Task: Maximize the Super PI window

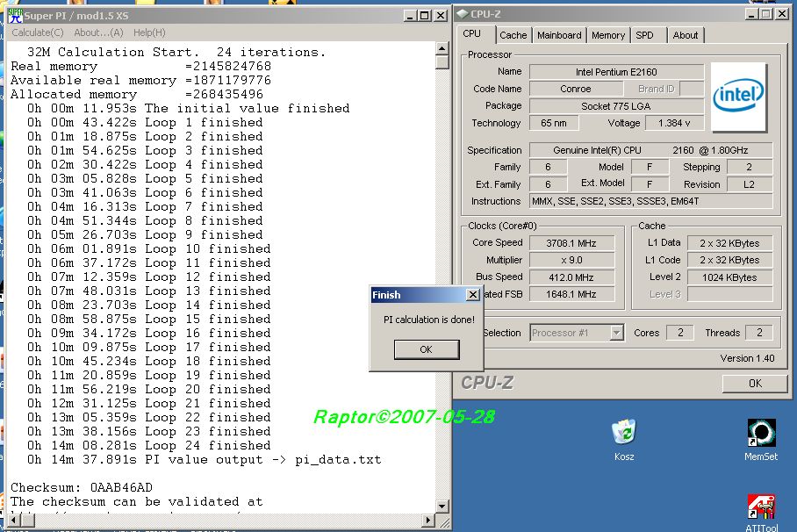Action: (x=425, y=16)
